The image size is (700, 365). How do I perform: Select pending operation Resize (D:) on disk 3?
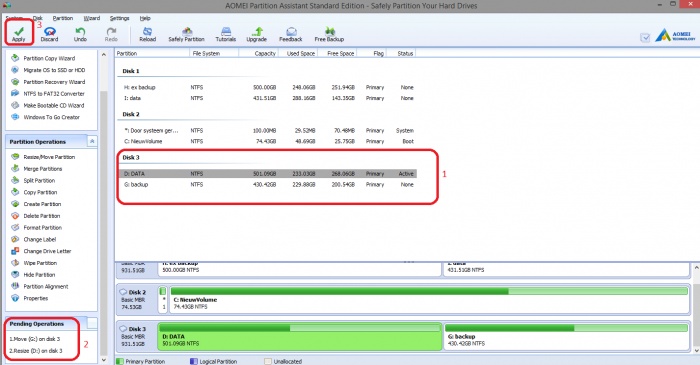coord(36,351)
